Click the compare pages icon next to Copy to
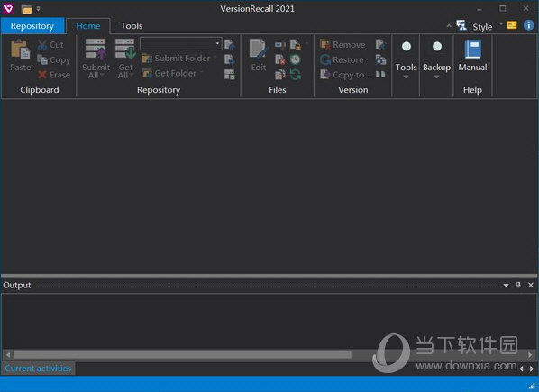The image size is (539, 392). [x=380, y=74]
